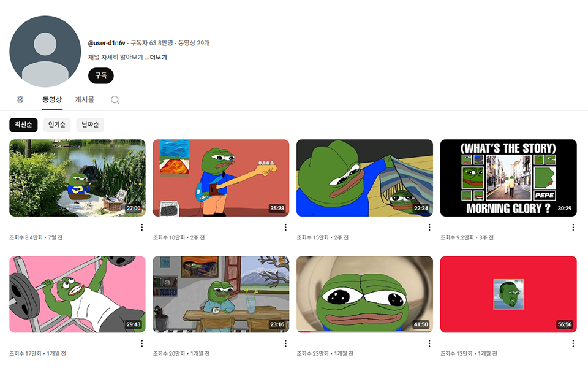
Task: Click the 채널 자세히 알아보기 text
Action: 116,57
